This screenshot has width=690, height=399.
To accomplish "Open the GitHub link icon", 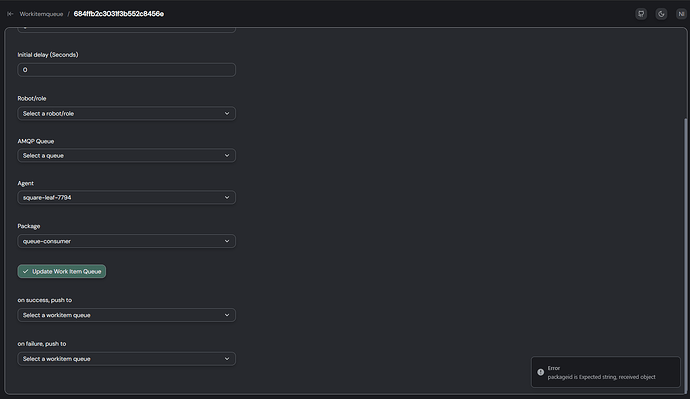I will (641, 14).
